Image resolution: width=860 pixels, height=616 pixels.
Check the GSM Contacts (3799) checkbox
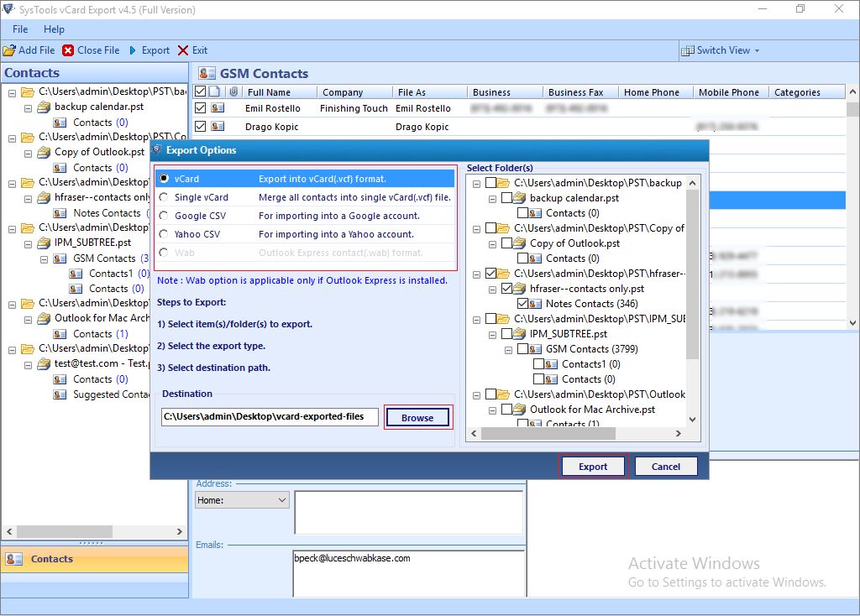coord(522,349)
